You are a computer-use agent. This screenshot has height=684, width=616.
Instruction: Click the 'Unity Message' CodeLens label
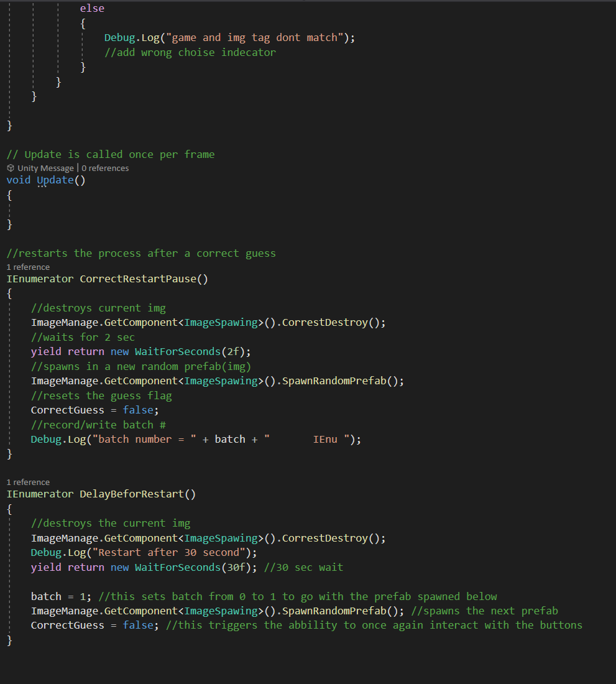(45, 168)
